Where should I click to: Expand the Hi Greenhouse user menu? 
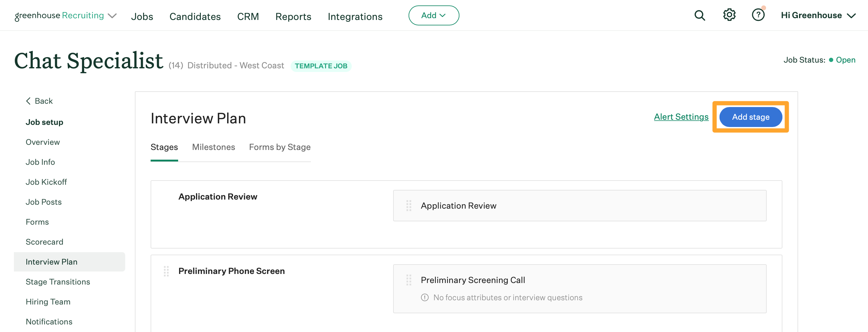point(818,15)
